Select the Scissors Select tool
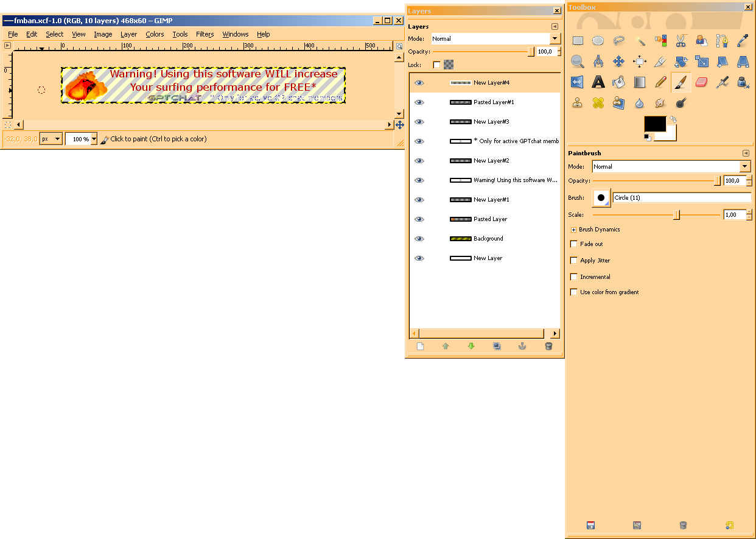Viewport: 756px width, 539px height. pyautogui.click(x=681, y=41)
